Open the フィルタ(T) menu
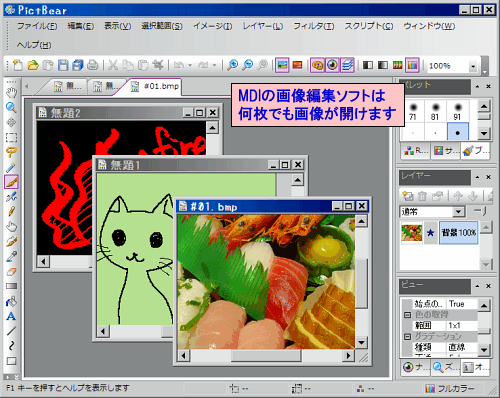Viewport: 500px width, 398px height. 314,26
